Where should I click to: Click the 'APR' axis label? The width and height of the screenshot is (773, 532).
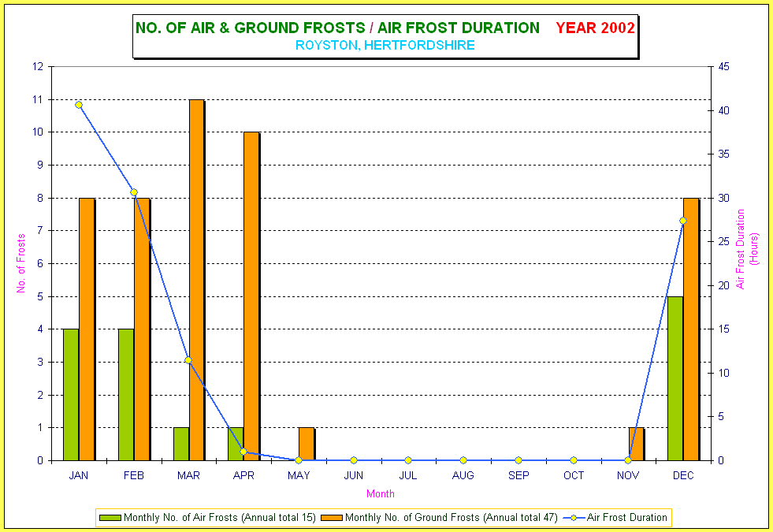coord(243,475)
